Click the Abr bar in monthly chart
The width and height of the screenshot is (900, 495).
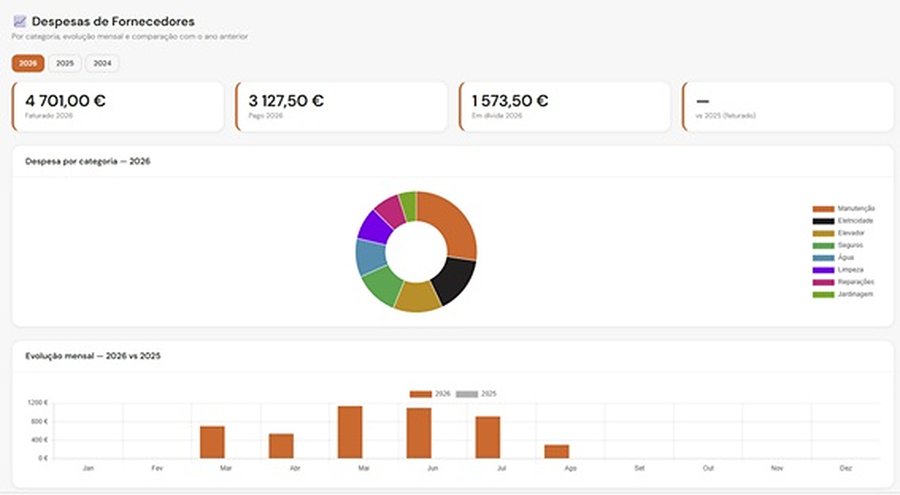(x=281, y=446)
